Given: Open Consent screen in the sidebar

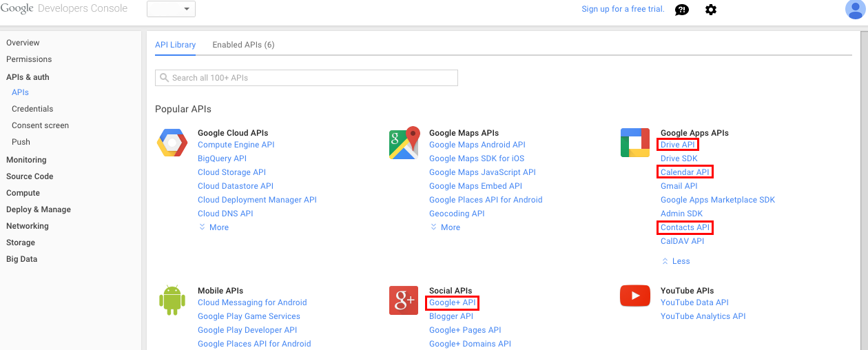Looking at the screenshot, I should coord(40,125).
